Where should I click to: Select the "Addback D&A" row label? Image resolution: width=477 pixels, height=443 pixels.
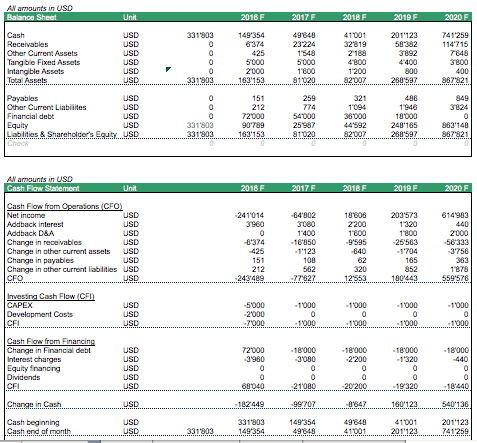pyautogui.click(x=30, y=233)
